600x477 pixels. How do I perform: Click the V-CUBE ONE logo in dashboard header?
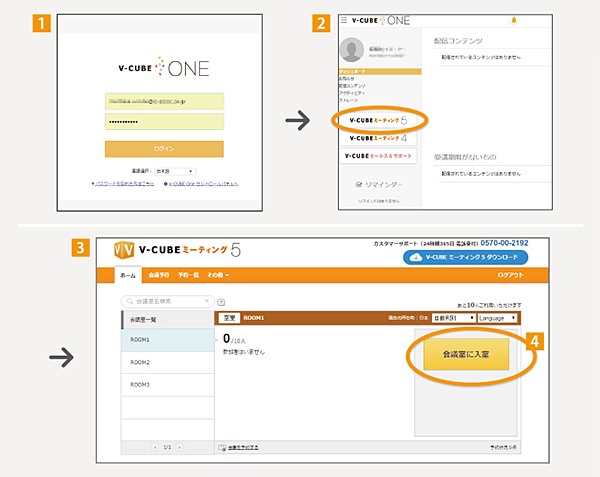pyautogui.click(x=380, y=20)
